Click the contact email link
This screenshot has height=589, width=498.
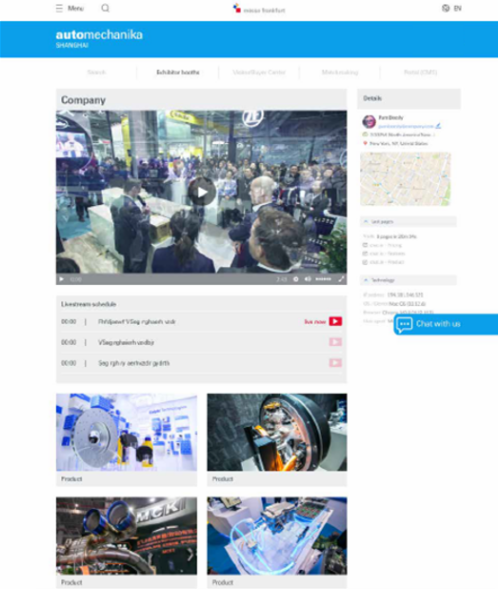[x=406, y=126]
